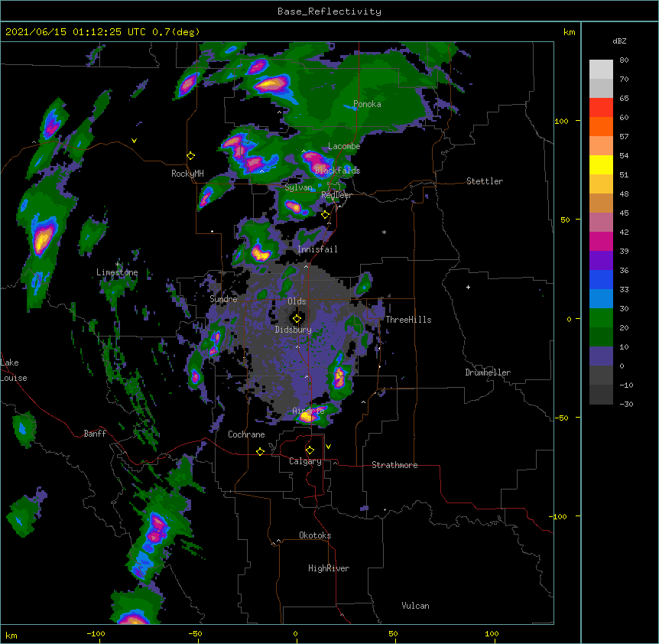Click the red legend swatch below 65
659x644 pixels.
(601, 108)
